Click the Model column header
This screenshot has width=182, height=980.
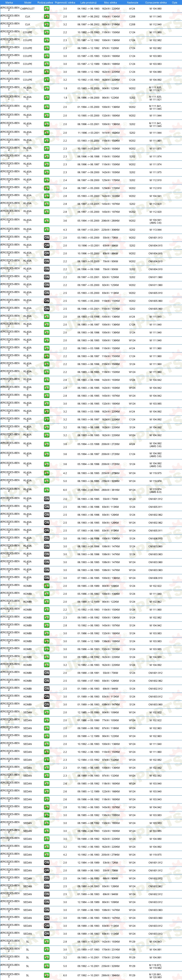pyautogui.click(x=27, y=2)
